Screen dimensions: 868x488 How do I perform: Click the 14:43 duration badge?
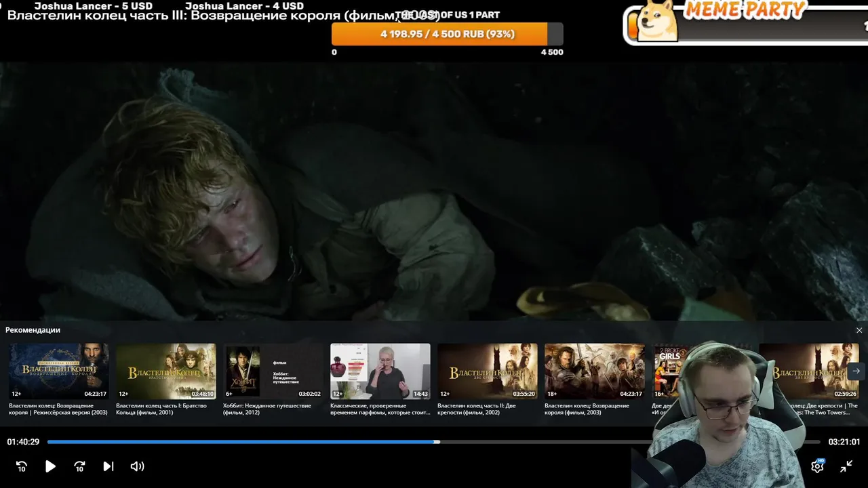[420, 393]
